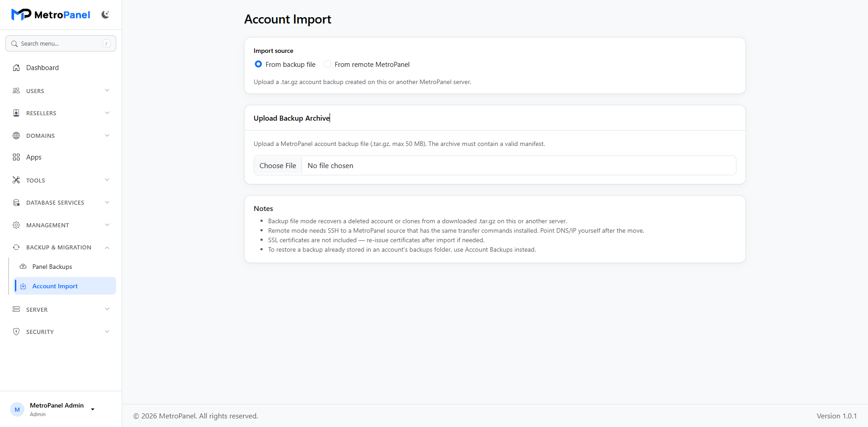Viewport: 868px width, 427px height.
Task: Click the Version 1.0.1 footer text
Action: pyautogui.click(x=836, y=416)
